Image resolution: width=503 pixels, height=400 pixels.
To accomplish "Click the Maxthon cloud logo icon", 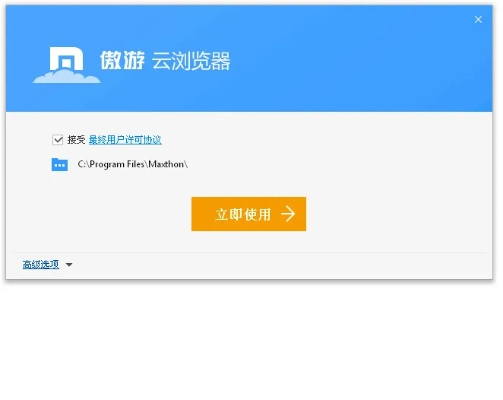I will 67,65.
